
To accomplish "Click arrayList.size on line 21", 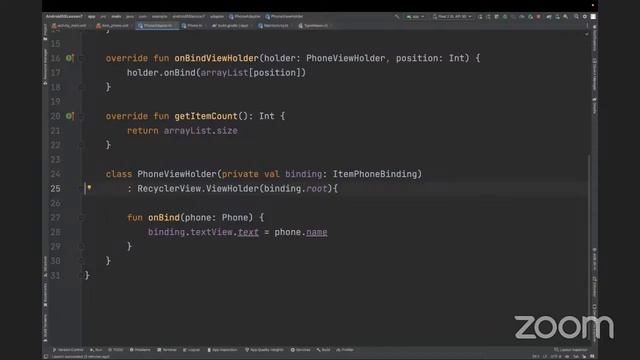I will (200, 131).
